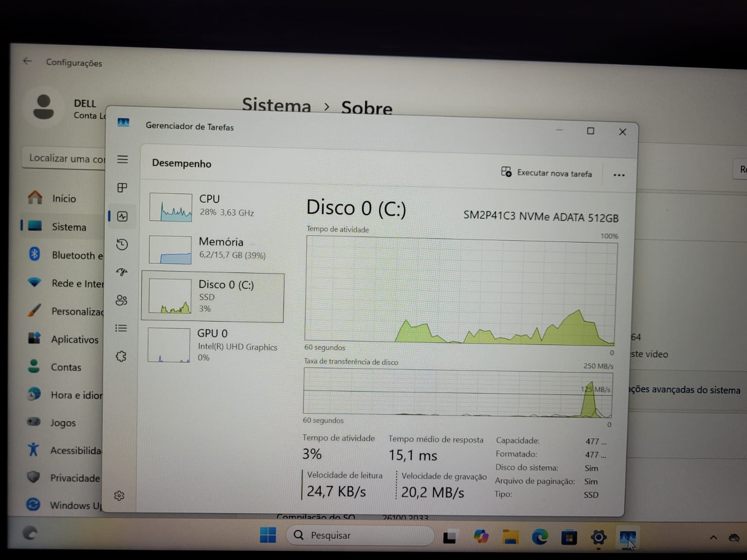Screen dimensions: 747x560
Task: Select the CPU performance graph
Action: (x=171, y=207)
